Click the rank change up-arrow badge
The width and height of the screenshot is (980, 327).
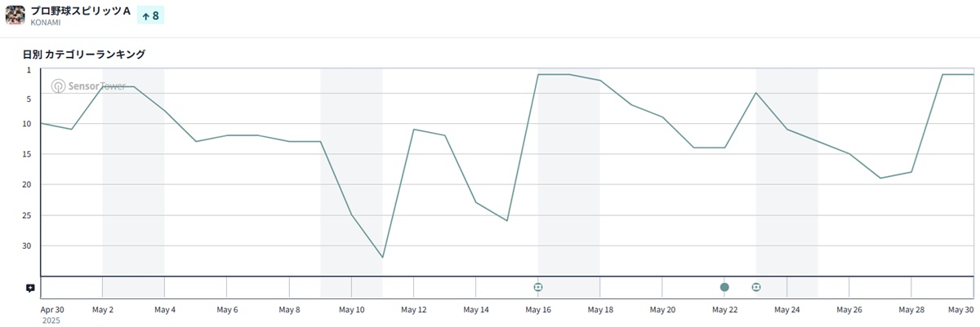150,15
